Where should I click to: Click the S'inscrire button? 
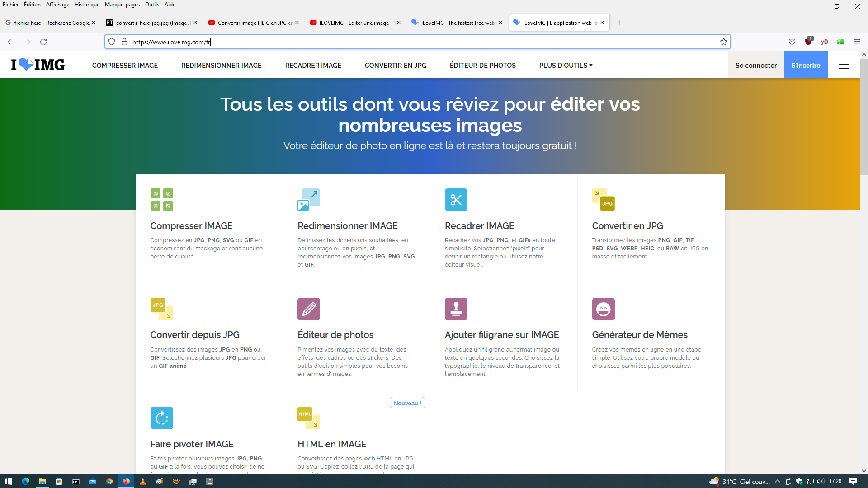click(806, 65)
